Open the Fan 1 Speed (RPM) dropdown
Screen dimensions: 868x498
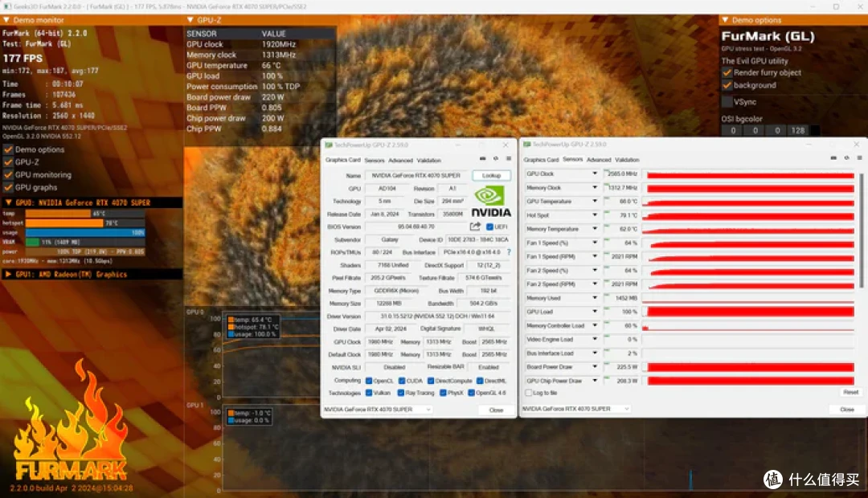coord(595,257)
